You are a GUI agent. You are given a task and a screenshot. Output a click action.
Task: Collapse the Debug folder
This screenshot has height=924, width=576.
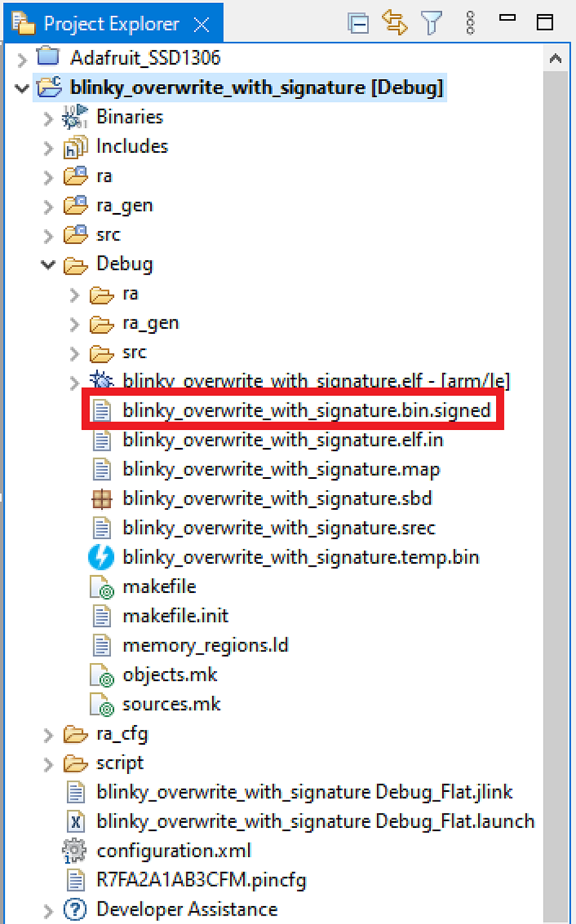pos(48,264)
